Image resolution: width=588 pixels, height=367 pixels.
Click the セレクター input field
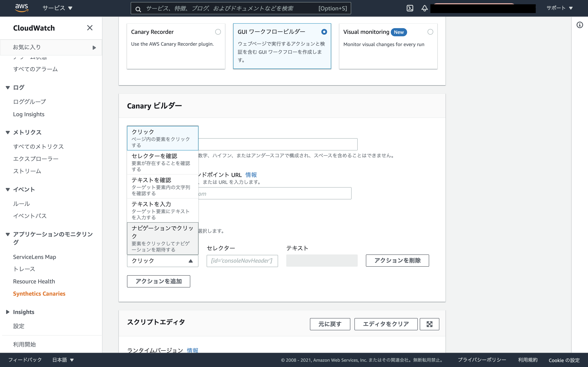click(242, 261)
